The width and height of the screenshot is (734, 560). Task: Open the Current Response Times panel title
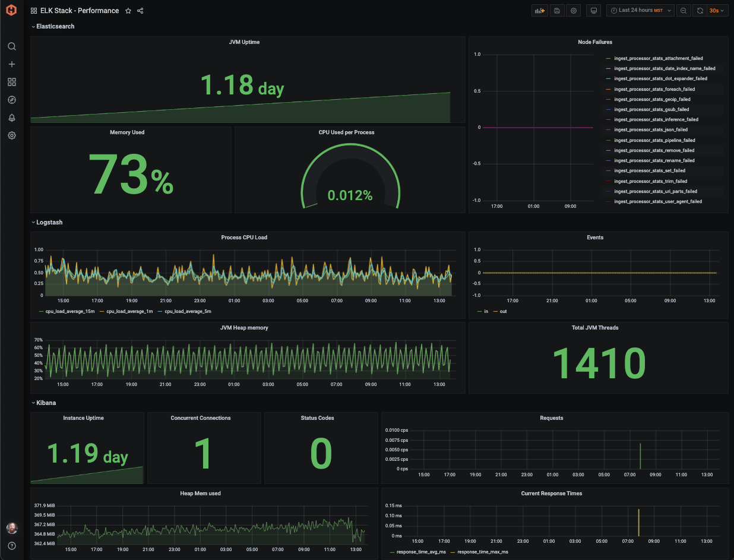point(552,493)
